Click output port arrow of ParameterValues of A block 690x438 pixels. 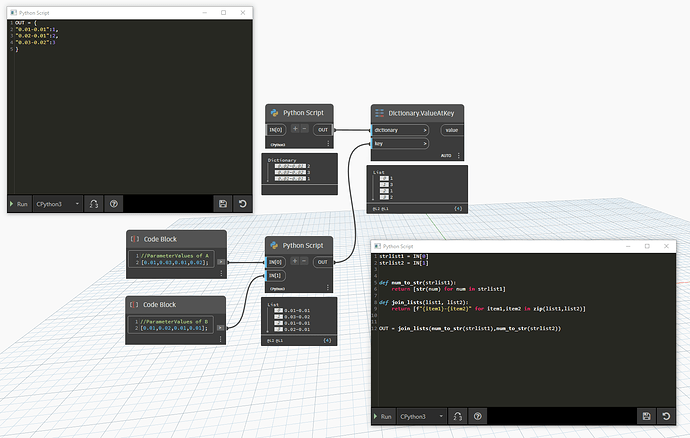(x=221, y=262)
